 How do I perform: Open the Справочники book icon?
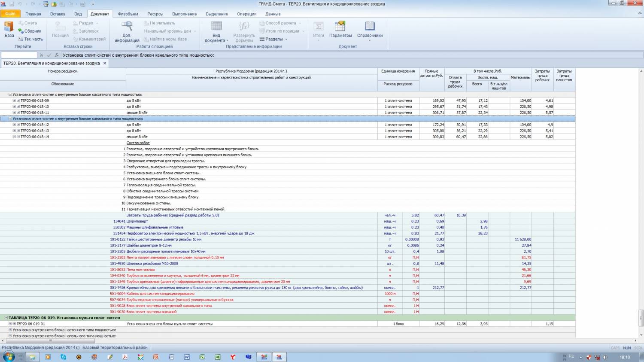coord(370,27)
